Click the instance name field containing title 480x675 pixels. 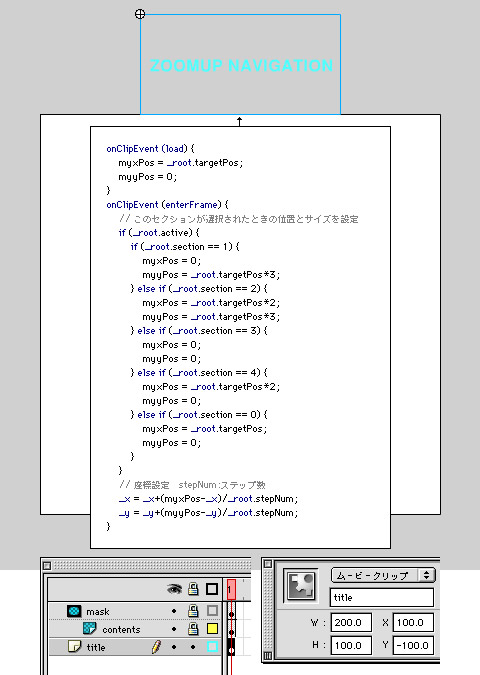click(382, 598)
